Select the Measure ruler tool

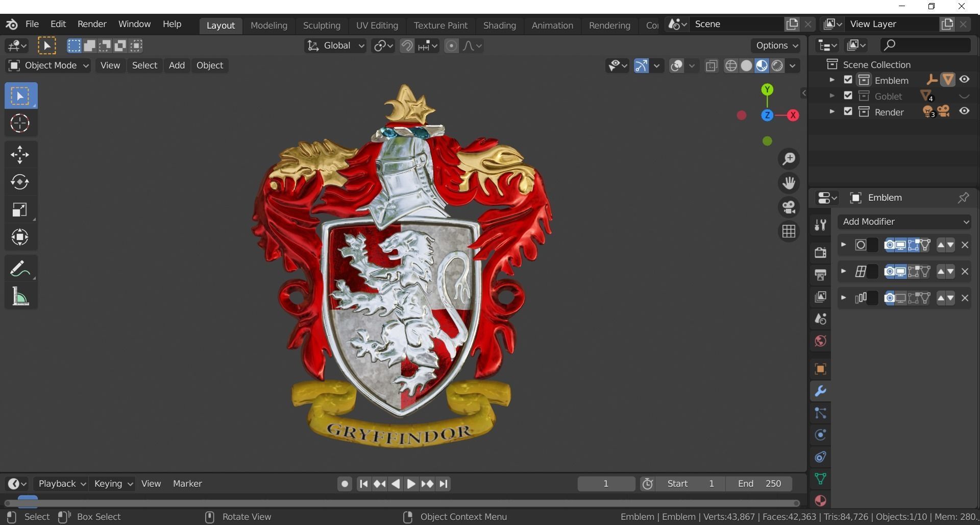click(20, 296)
